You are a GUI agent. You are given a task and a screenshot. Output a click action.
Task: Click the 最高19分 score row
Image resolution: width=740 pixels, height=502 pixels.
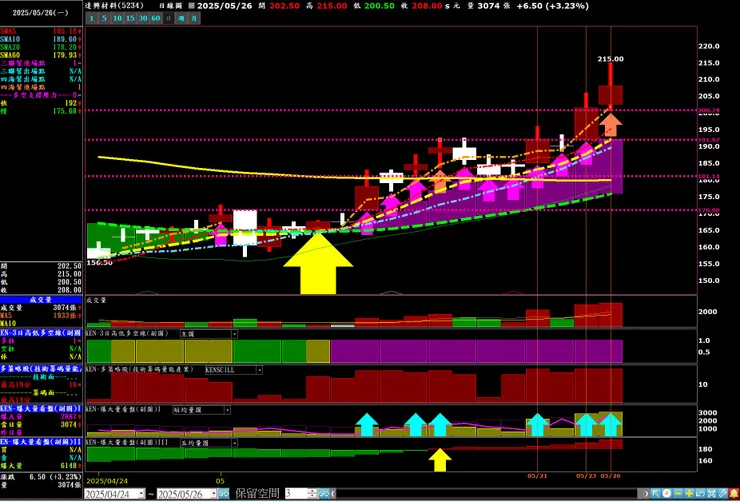pyautogui.click(x=41, y=385)
